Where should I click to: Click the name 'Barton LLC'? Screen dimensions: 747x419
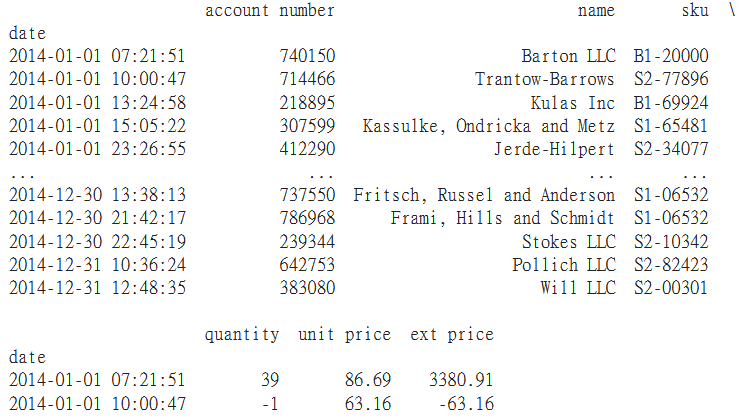tap(568, 56)
